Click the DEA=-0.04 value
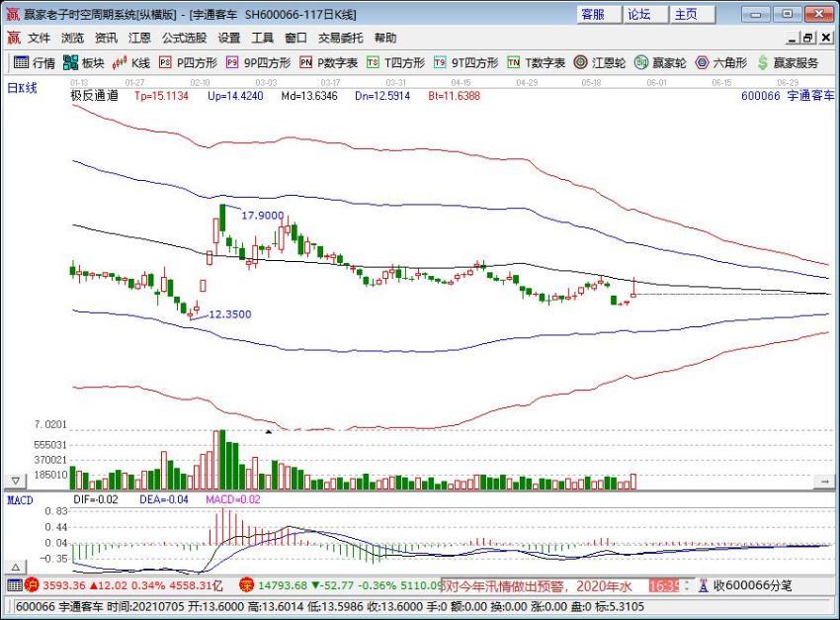Viewport: 840px width, 620px height. point(164,499)
